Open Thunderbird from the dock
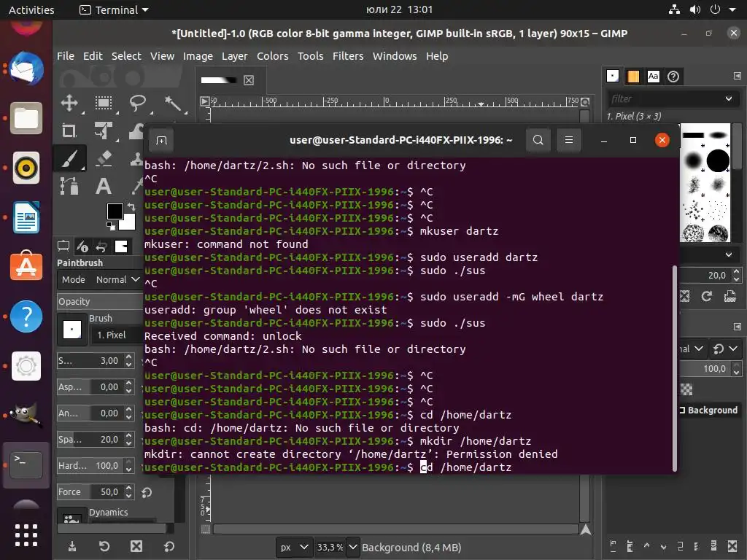 pos(26,68)
